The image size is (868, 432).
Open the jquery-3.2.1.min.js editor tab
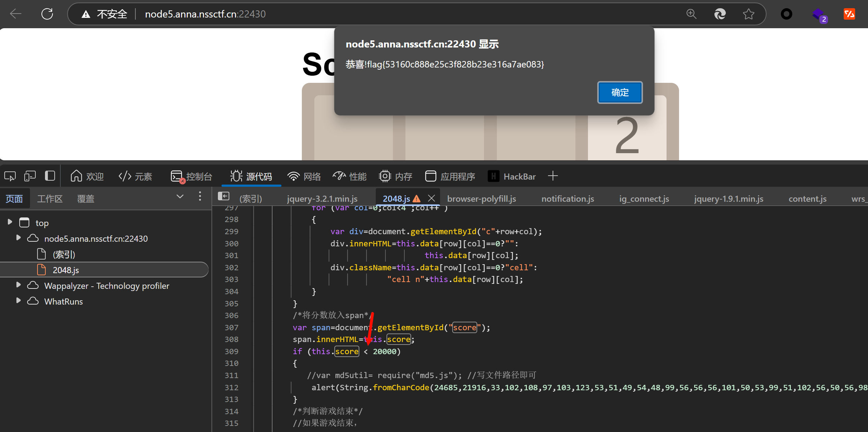click(x=322, y=199)
